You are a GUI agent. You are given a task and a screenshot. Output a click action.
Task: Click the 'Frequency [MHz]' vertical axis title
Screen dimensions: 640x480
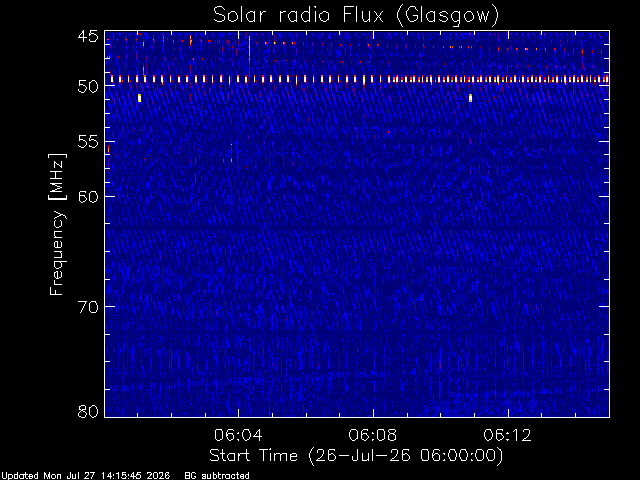57,224
